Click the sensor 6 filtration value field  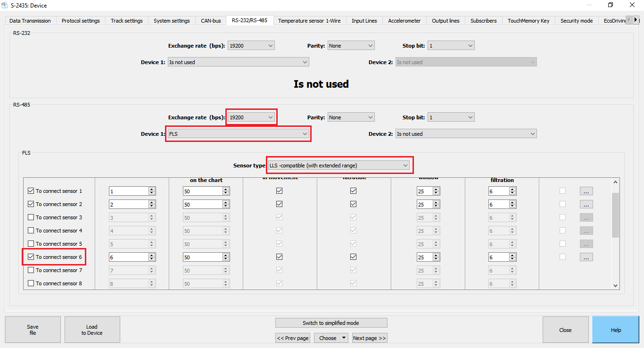point(499,257)
